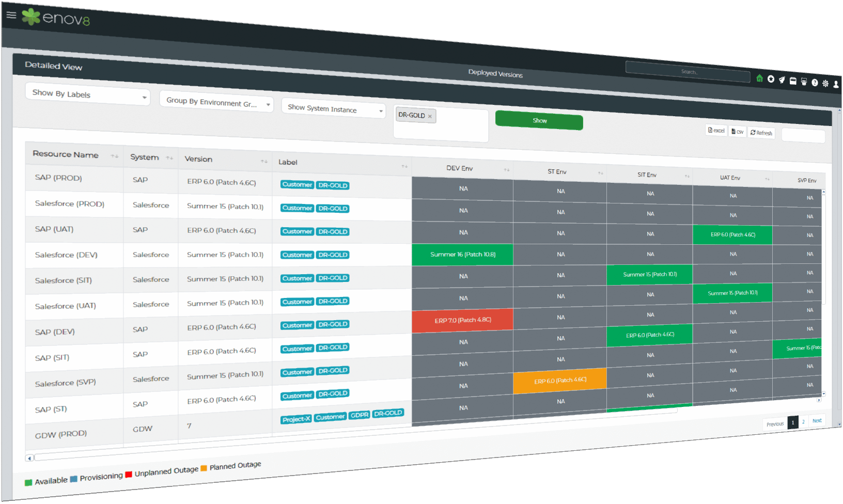
Task: Click the grid vertical scrollbar up arrow
Action: [x=823, y=192]
